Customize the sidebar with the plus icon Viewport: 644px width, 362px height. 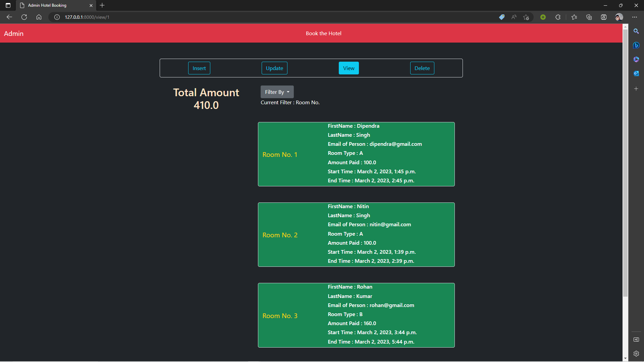tap(636, 89)
